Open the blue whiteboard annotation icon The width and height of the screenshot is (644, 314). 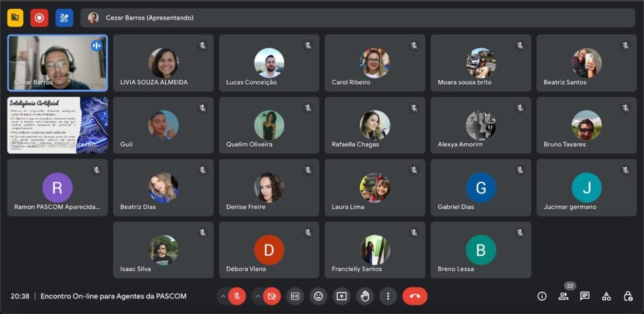click(64, 18)
